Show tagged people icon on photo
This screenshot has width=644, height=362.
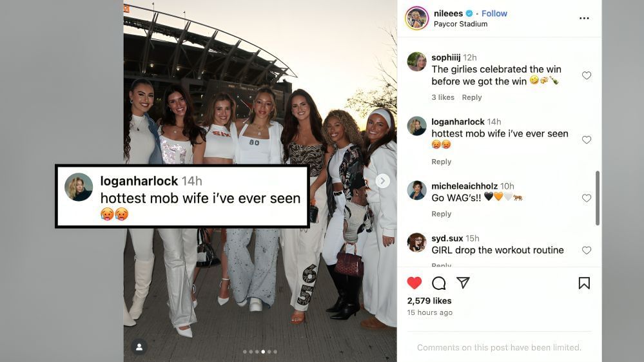click(x=139, y=347)
